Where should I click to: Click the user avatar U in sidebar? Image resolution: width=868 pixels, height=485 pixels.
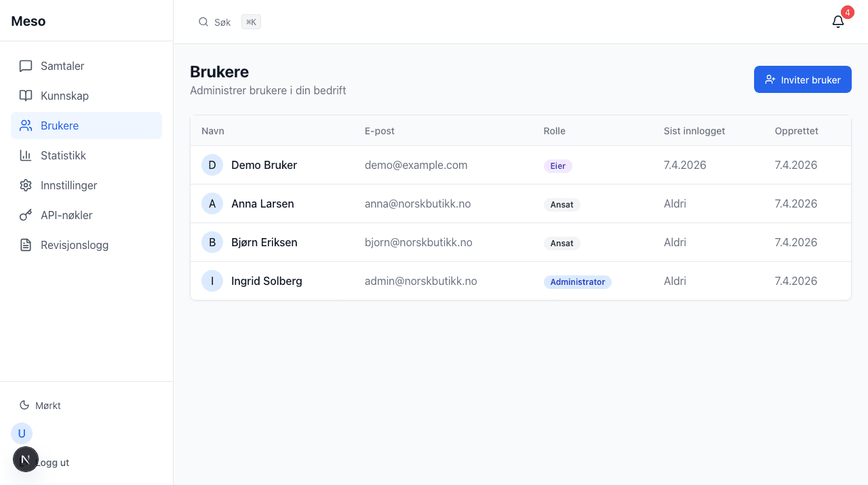coord(22,433)
